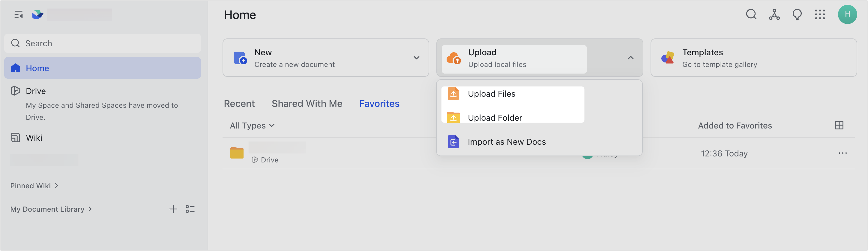Open more options for the favorite folder

click(x=843, y=153)
